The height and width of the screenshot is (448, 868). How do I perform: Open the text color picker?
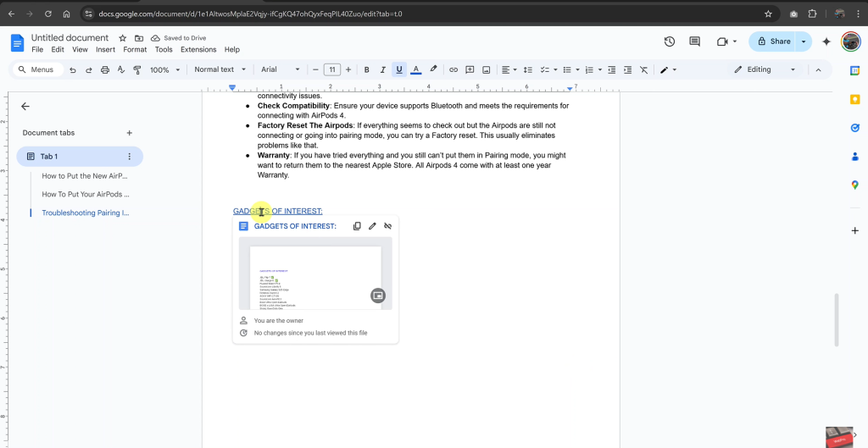tap(416, 69)
